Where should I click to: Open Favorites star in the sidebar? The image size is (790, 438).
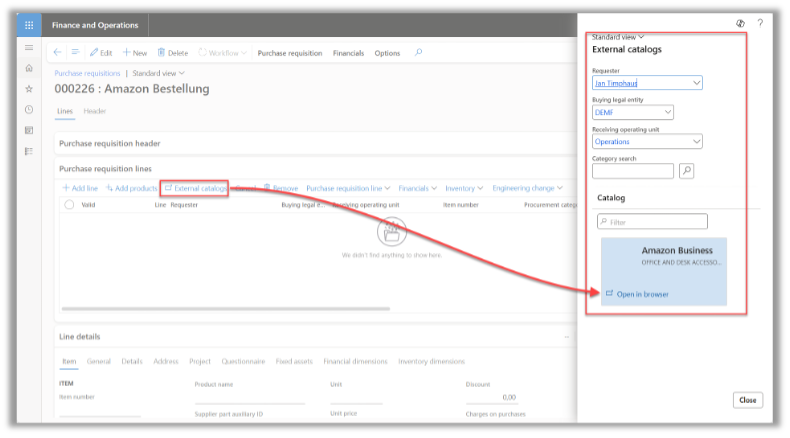(x=29, y=89)
